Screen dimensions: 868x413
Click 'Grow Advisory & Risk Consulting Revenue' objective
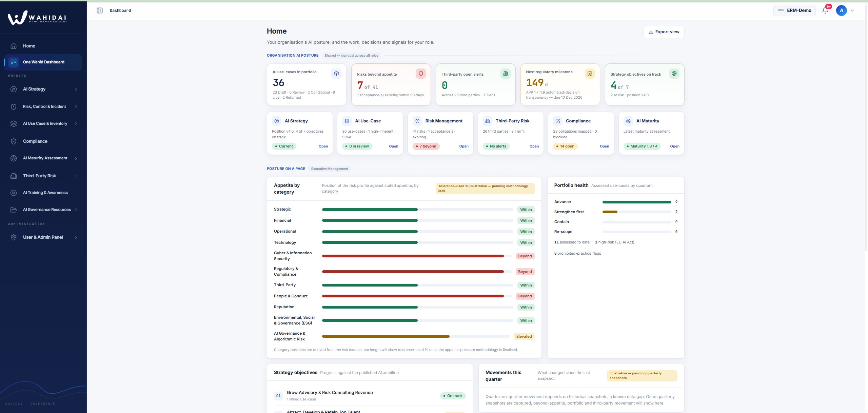coord(330,393)
